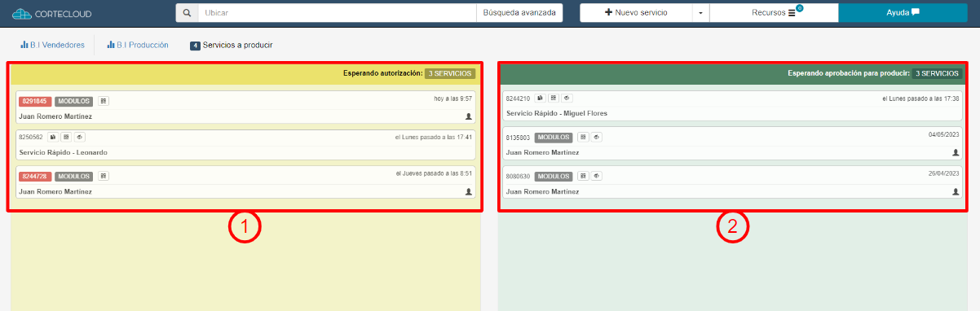Click the Ayuda button

903,13
